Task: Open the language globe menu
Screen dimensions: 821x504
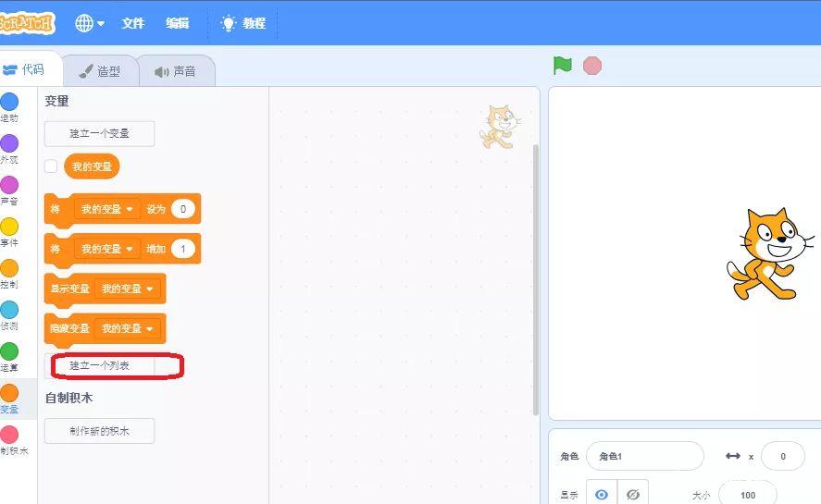Action: click(90, 23)
